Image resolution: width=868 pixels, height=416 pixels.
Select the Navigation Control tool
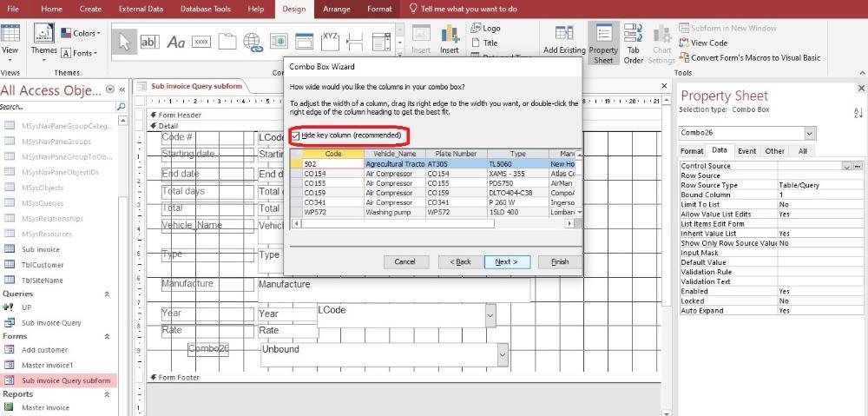coord(304,42)
